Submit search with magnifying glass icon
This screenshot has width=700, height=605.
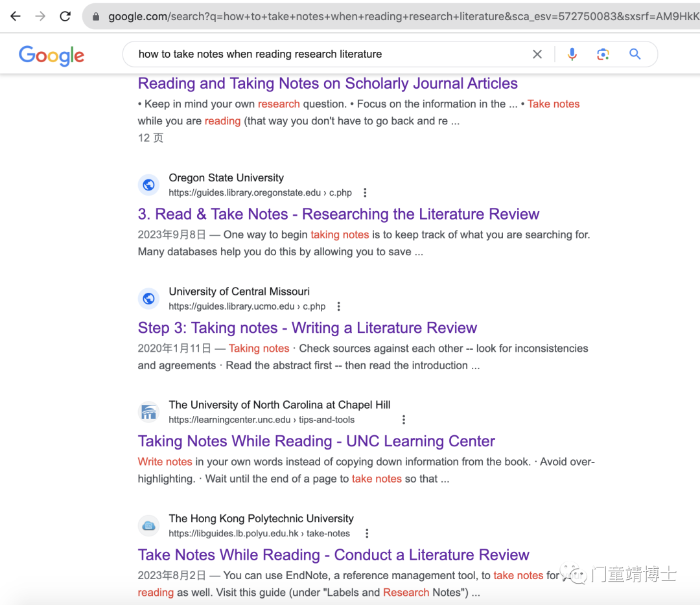click(x=635, y=54)
